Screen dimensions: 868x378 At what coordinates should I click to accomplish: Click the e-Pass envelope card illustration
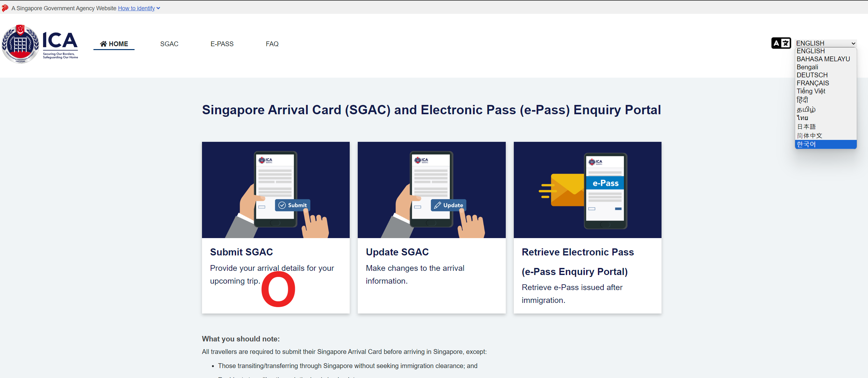click(x=587, y=190)
